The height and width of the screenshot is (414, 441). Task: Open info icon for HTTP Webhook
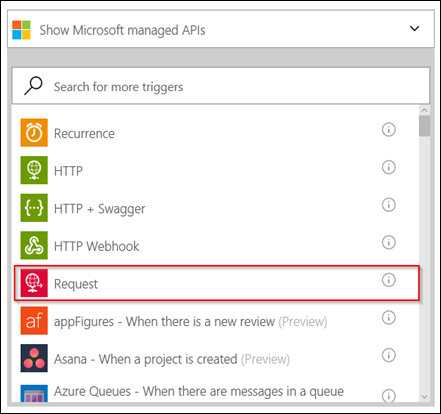point(389,242)
